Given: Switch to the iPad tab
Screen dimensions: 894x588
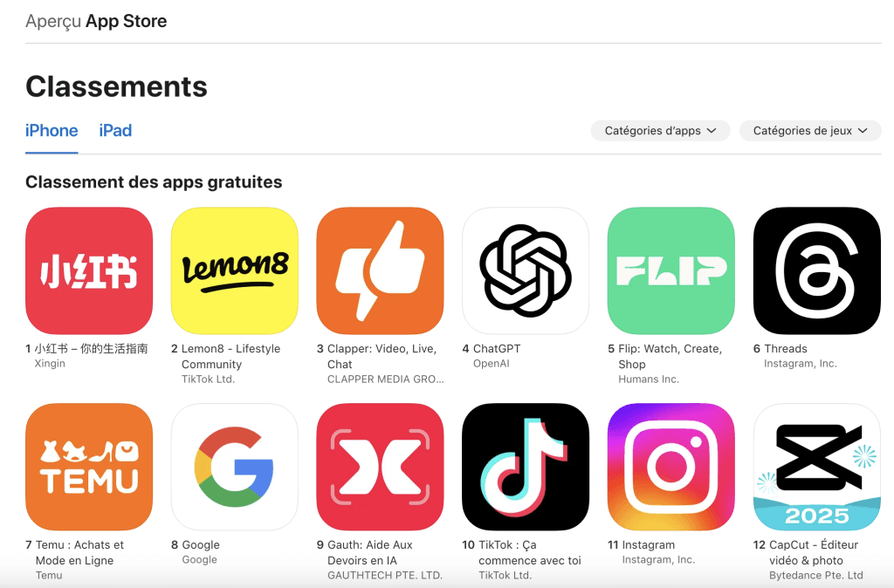Looking at the screenshot, I should tap(115, 131).
